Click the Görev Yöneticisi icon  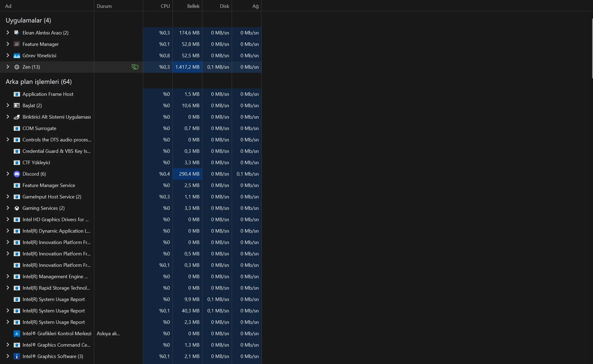point(17,56)
